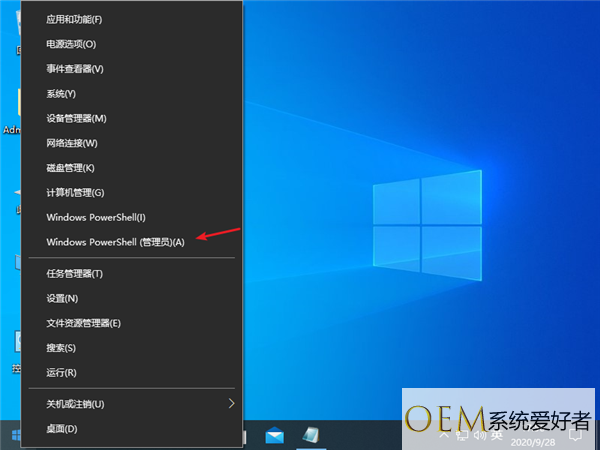600x450 pixels.
Task: Open 网络连接 menu item
Action: (x=72, y=143)
